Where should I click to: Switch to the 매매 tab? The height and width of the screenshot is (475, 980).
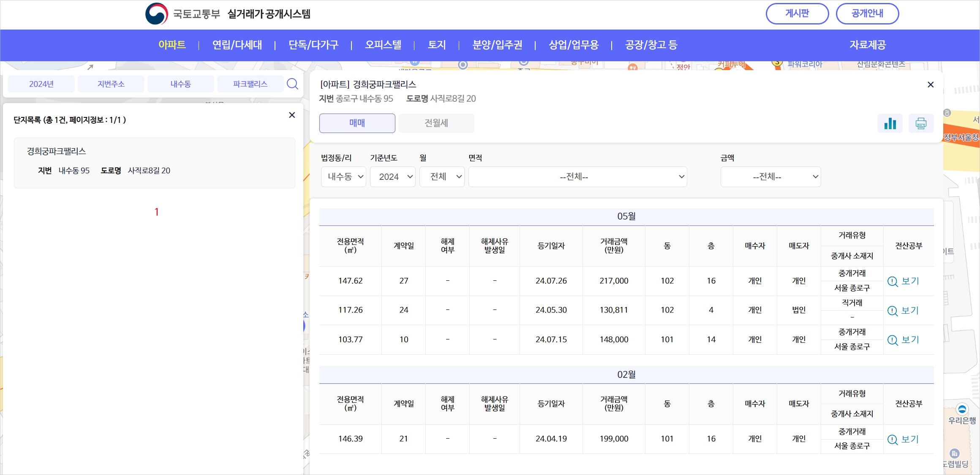point(357,123)
